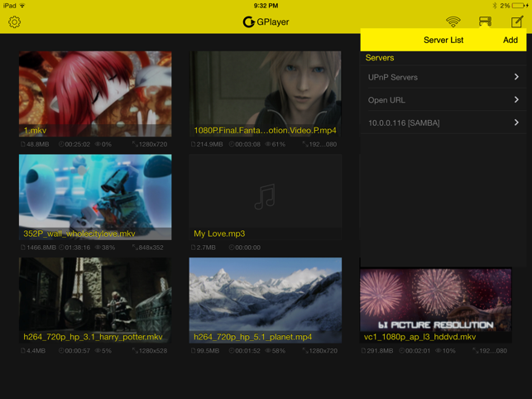The image size is (532, 399).
Task: Open the UPnP Servers entry
Action: click(443, 77)
